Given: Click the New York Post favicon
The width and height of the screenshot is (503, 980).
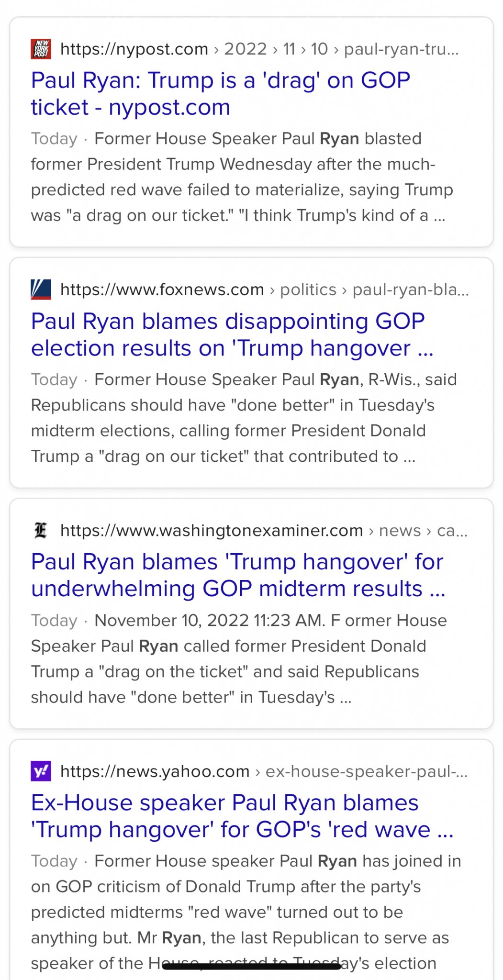Looking at the screenshot, I should click(x=41, y=49).
